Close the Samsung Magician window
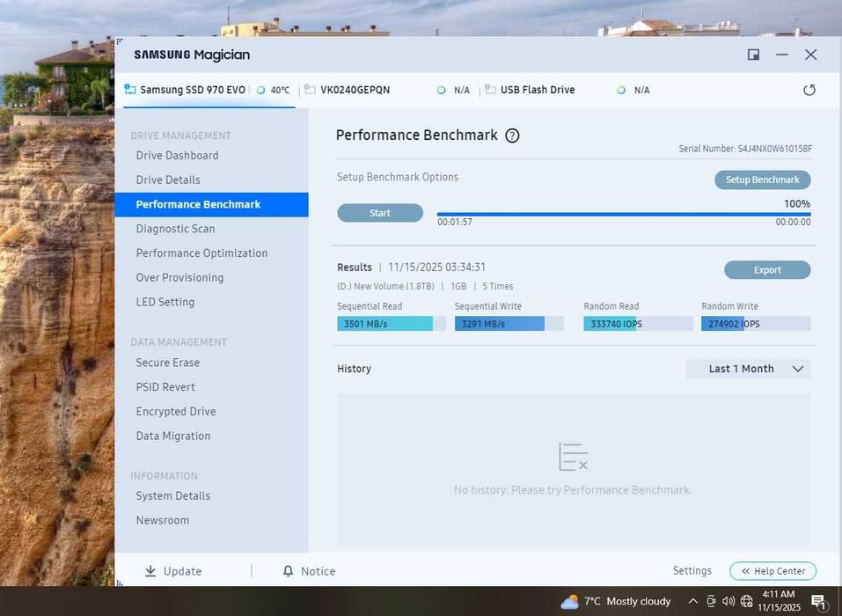 click(x=811, y=55)
